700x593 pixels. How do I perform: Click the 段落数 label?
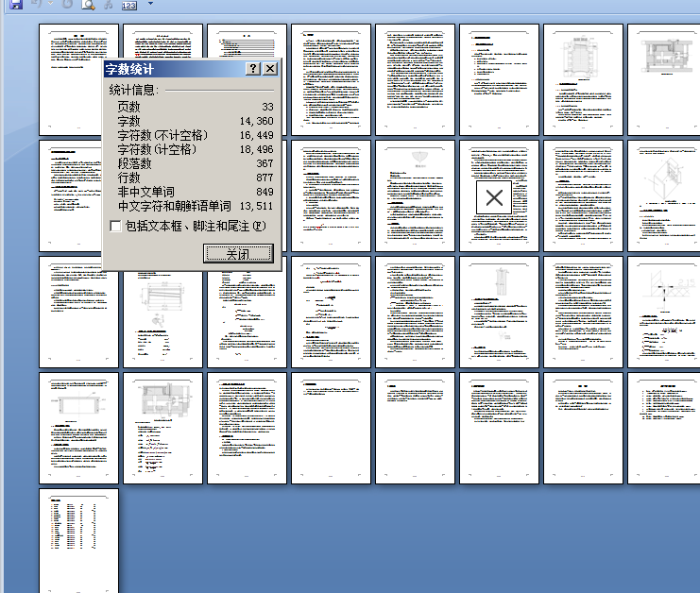[134, 163]
